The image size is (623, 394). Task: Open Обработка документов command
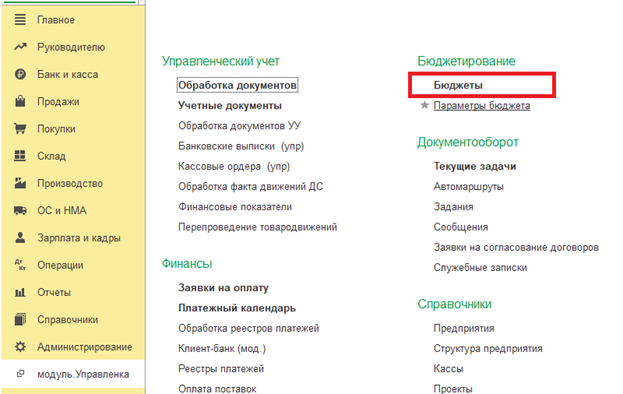click(x=237, y=85)
